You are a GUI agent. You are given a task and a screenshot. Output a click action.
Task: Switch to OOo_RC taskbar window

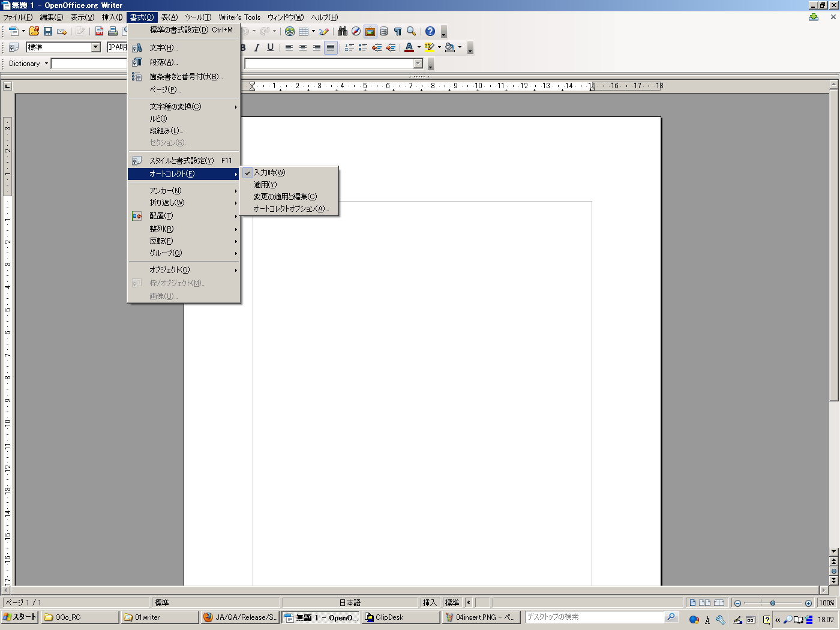click(x=79, y=617)
